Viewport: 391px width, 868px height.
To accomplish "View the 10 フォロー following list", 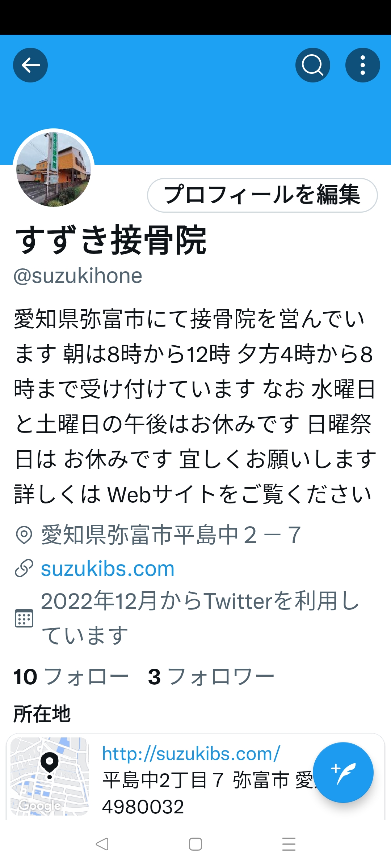I will pyautogui.click(x=71, y=676).
